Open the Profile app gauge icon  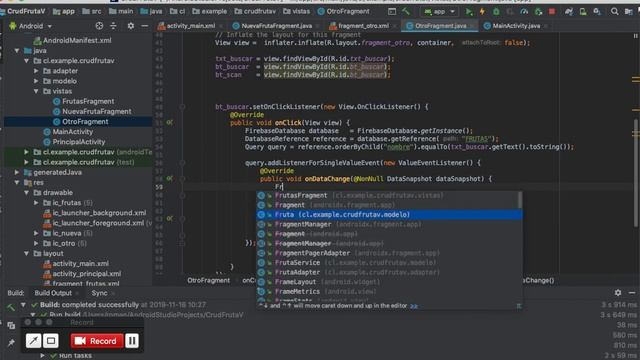point(524,12)
